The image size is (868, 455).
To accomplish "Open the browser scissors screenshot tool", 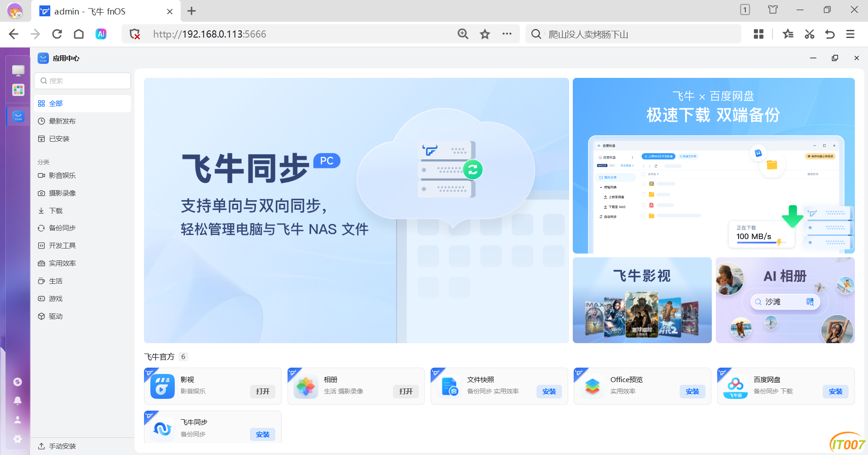I will point(809,34).
